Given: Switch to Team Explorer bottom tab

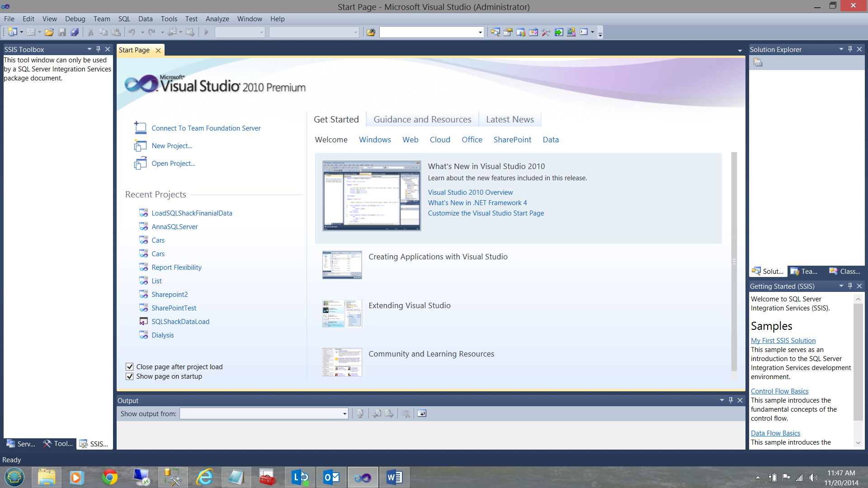Looking at the screenshot, I should point(804,271).
